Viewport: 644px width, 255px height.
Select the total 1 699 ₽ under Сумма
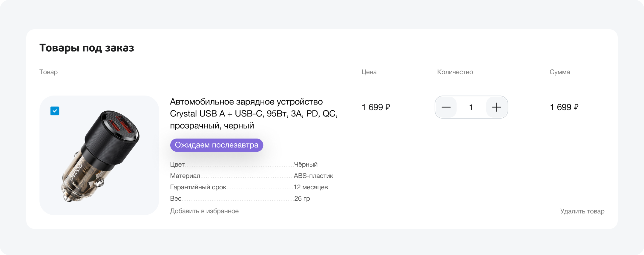click(564, 107)
